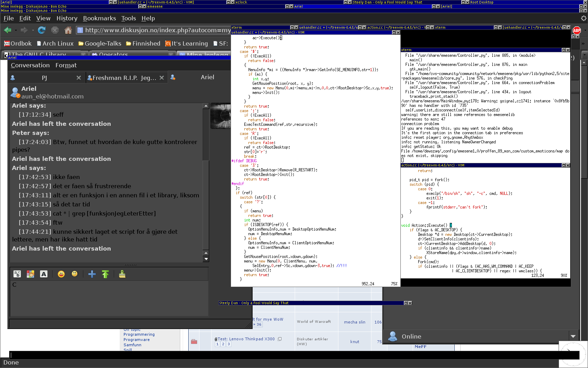Click the Adblock Plus ABP icon

tap(577, 30)
